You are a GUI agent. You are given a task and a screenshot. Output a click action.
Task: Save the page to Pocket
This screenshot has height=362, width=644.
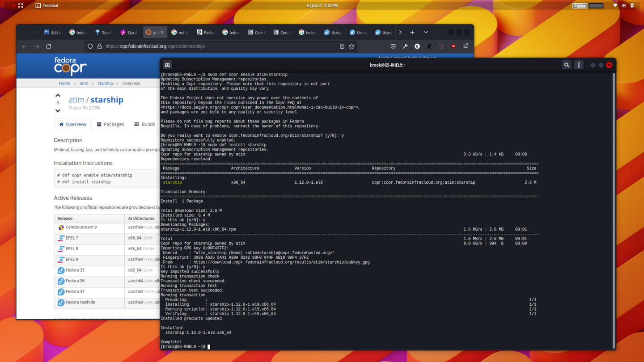[393, 46]
